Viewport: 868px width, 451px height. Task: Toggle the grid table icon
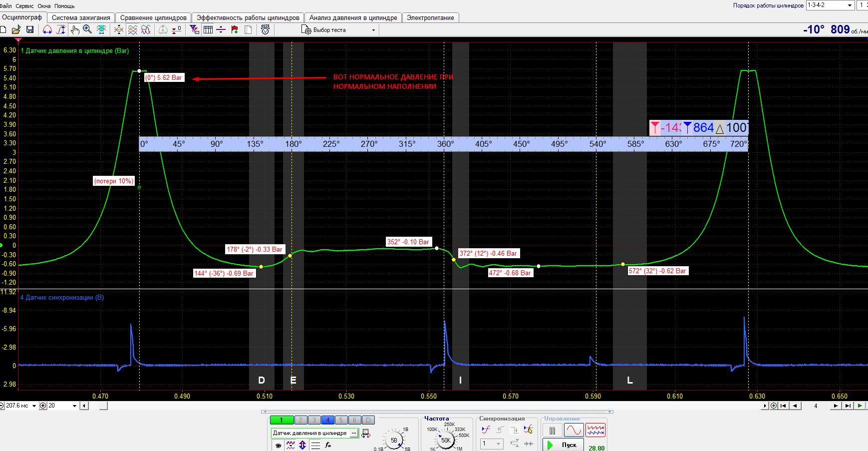(208, 30)
